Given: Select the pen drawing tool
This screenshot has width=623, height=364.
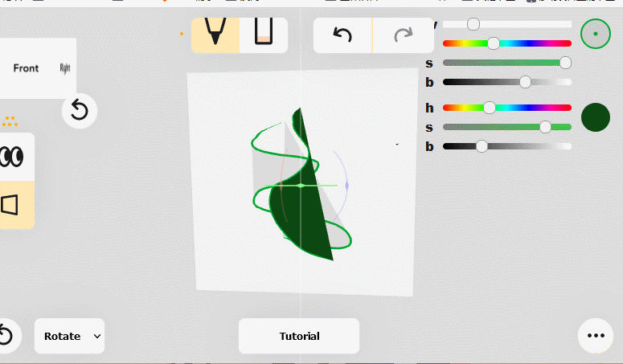Looking at the screenshot, I should [x=215, y=35].
